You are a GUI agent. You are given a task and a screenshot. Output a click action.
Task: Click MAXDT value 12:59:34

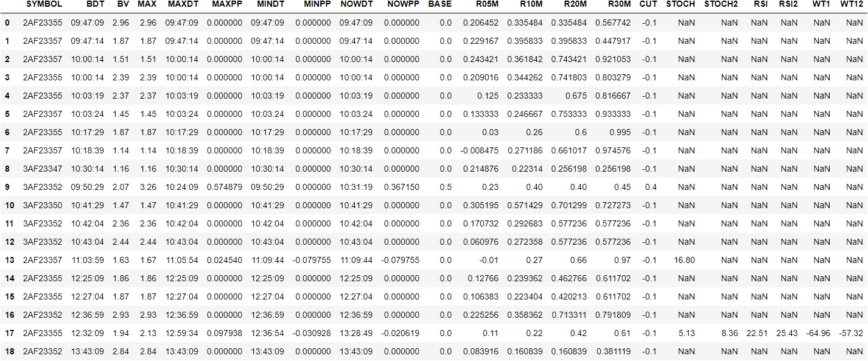(181, 334)
